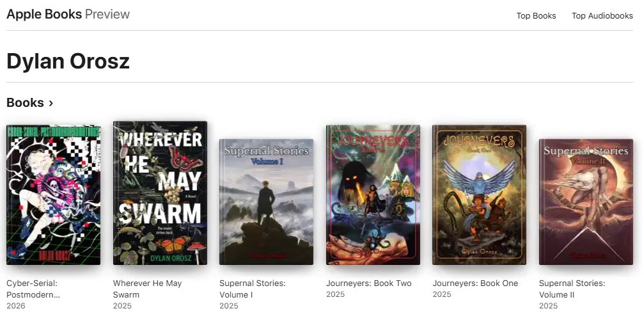Screen dimensions: 644x327
Task: Click the 2025 year under Journeyers Book Two
Action: [335, 294]
